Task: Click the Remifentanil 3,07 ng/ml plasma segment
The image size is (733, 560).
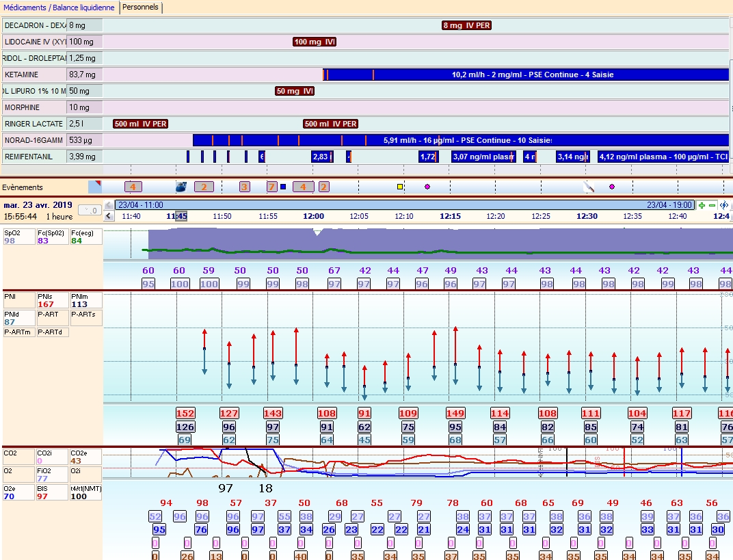Action: 484,157
